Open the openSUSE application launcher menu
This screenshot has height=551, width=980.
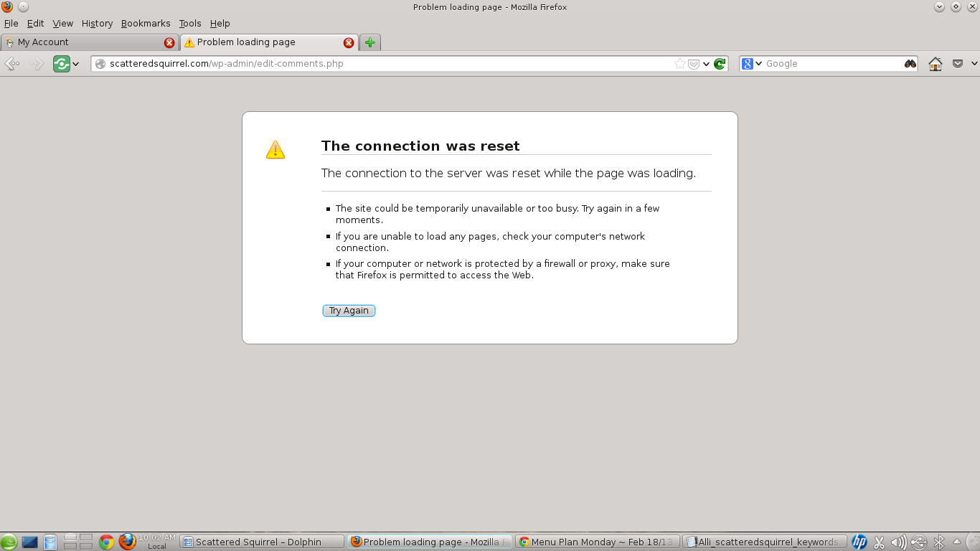[x=9, y=542]
